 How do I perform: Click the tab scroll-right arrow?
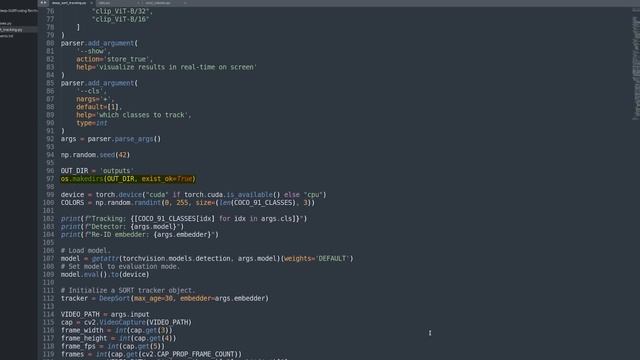click(45, 3)
